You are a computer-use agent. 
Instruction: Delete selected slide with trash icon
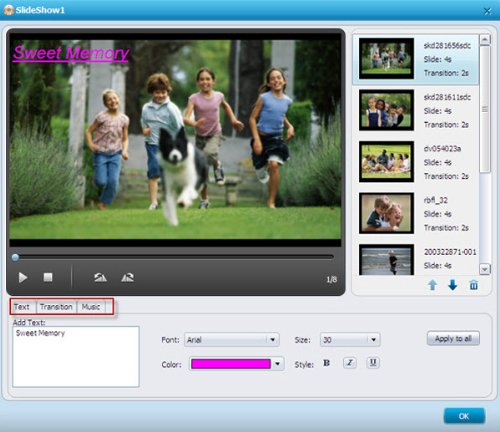(x=474, y=285)
